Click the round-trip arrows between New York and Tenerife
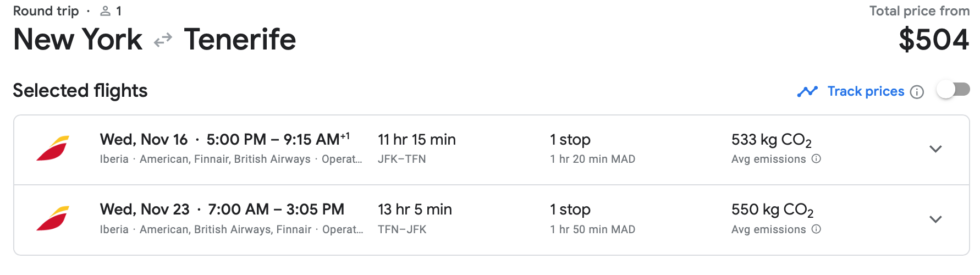 (163, 40)
